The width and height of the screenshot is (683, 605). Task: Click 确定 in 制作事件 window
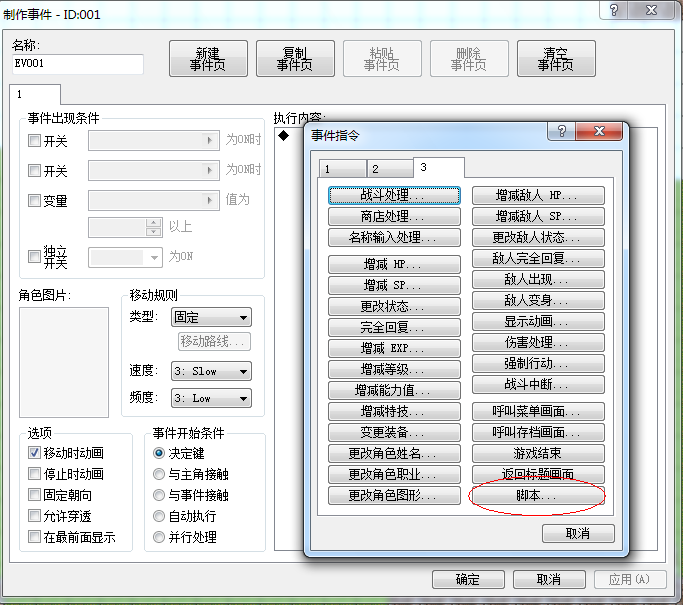[x=468, y=579]
